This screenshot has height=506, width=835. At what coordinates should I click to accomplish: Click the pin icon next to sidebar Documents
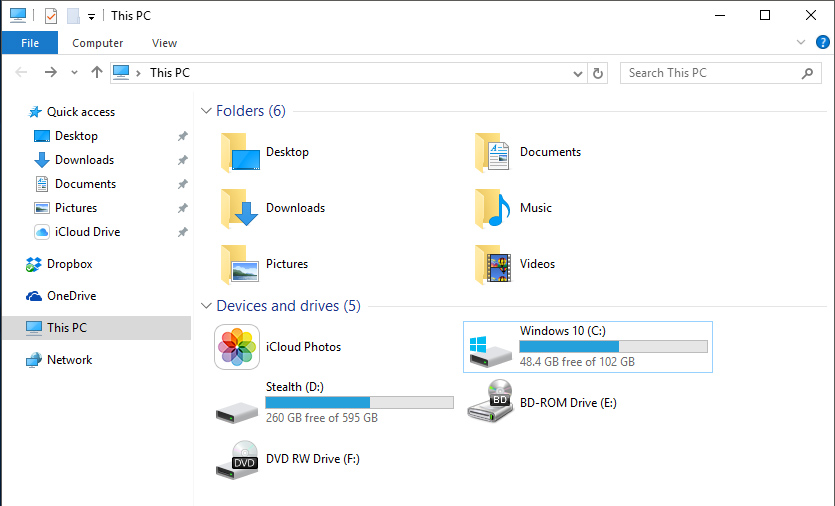click(x=183, y=184)
